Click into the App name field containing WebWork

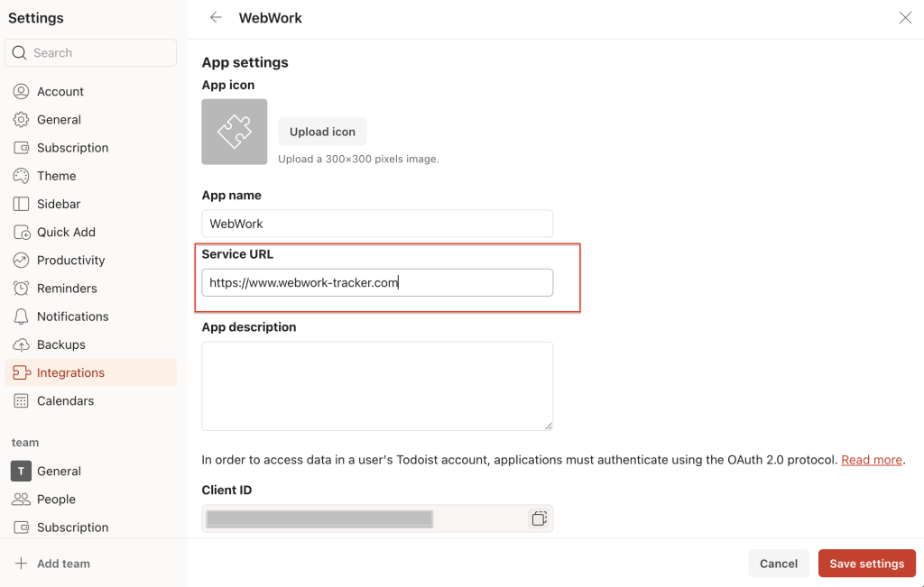377,224
